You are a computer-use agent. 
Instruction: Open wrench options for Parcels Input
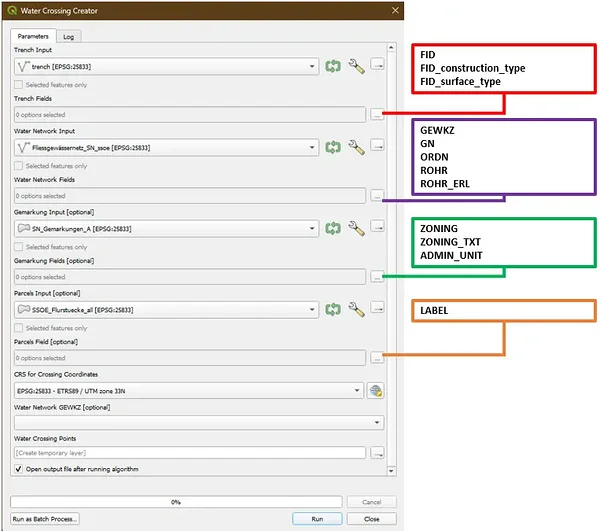coord(356,309)
